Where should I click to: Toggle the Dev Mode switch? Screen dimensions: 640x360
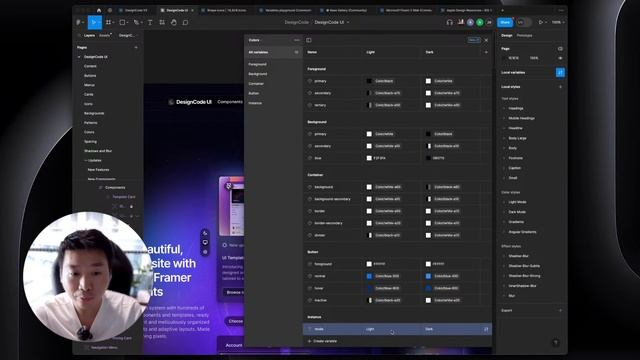point(524,22)
